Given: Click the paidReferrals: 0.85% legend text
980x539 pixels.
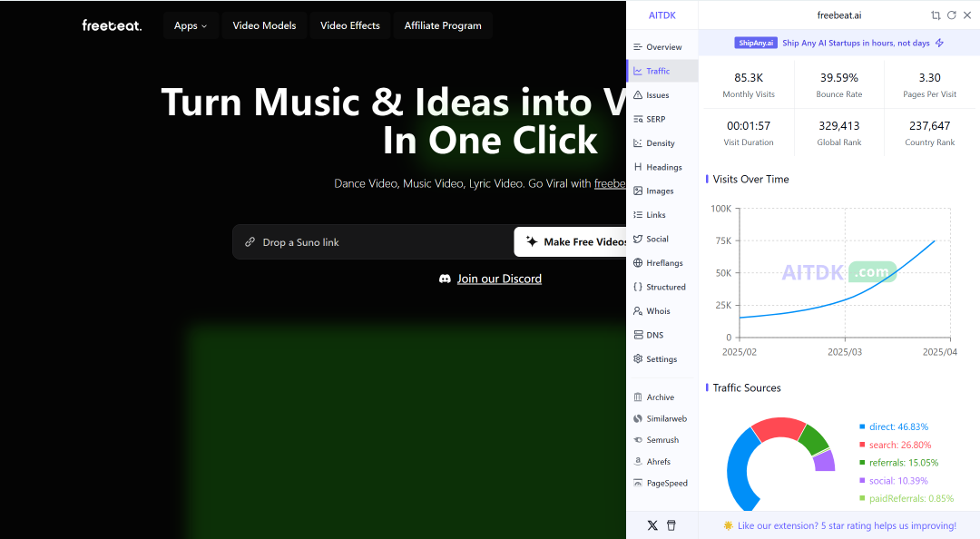Looking at the screenshot, I should 911,498.
